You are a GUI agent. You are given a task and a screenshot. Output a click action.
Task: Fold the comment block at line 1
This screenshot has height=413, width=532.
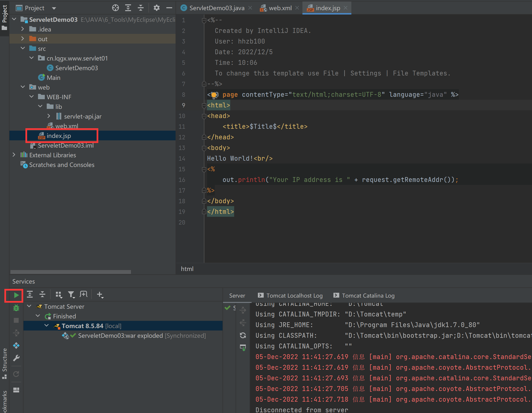204,20
